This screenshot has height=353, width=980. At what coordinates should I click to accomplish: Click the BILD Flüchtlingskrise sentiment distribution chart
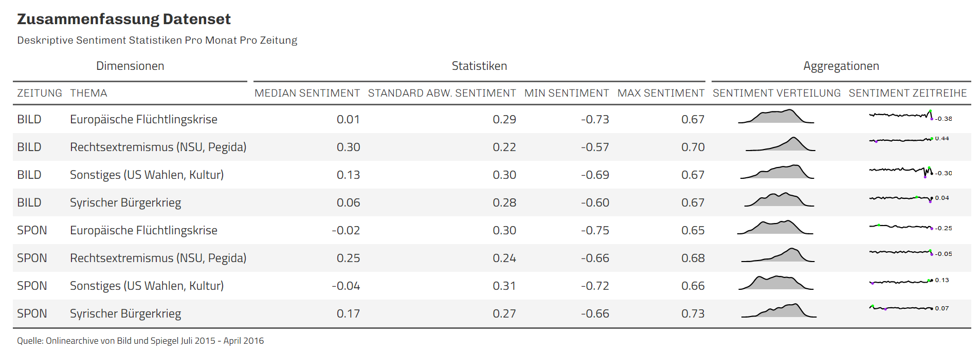point(776,117)
